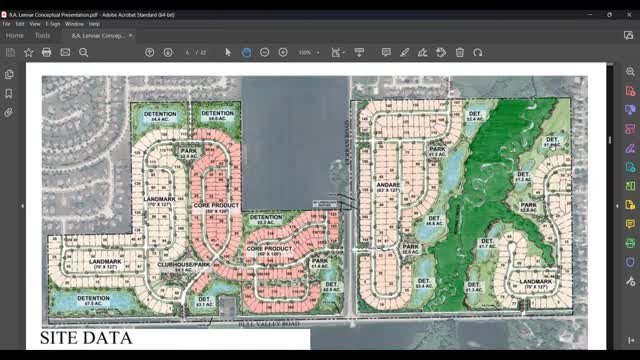Click the page number input field
The height and width of the screenshot is (360, 640).
(187, 52)
